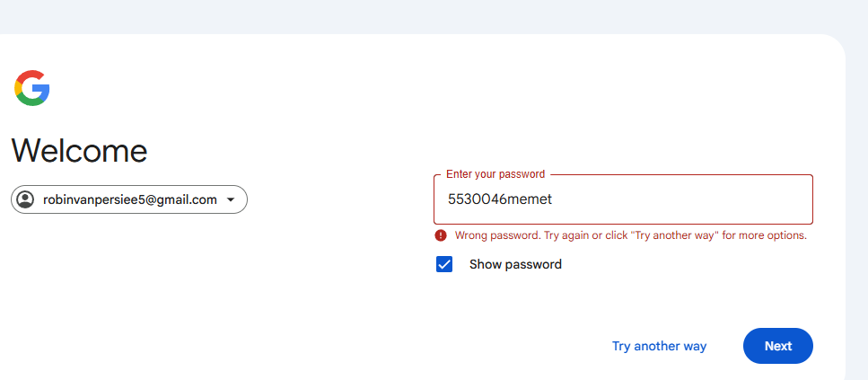The height and width of the screenshot is (380, 868).
Task: Click the account avatar icon
Action: 25,199
